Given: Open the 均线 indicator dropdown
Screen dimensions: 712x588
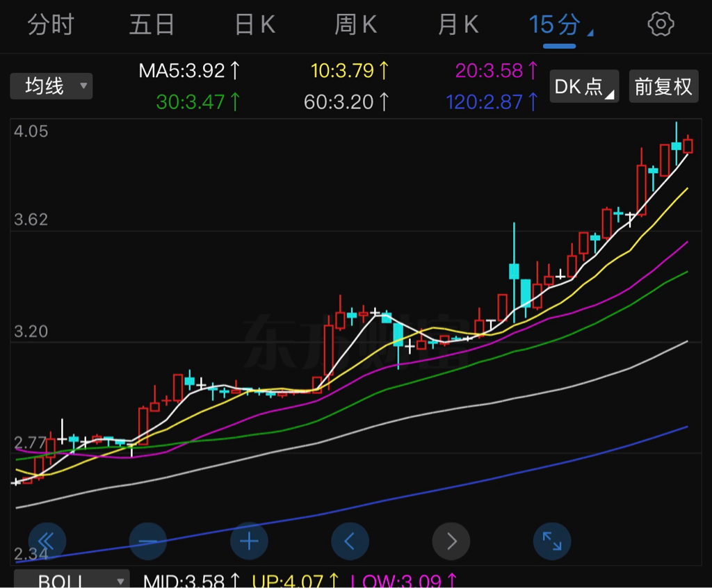Looking at the screenshot, I should coord(51,86).
